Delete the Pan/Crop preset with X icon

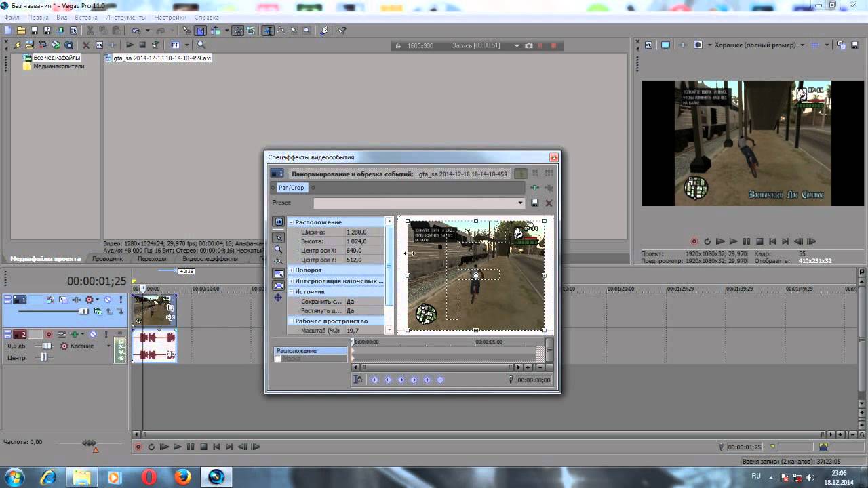549,203
